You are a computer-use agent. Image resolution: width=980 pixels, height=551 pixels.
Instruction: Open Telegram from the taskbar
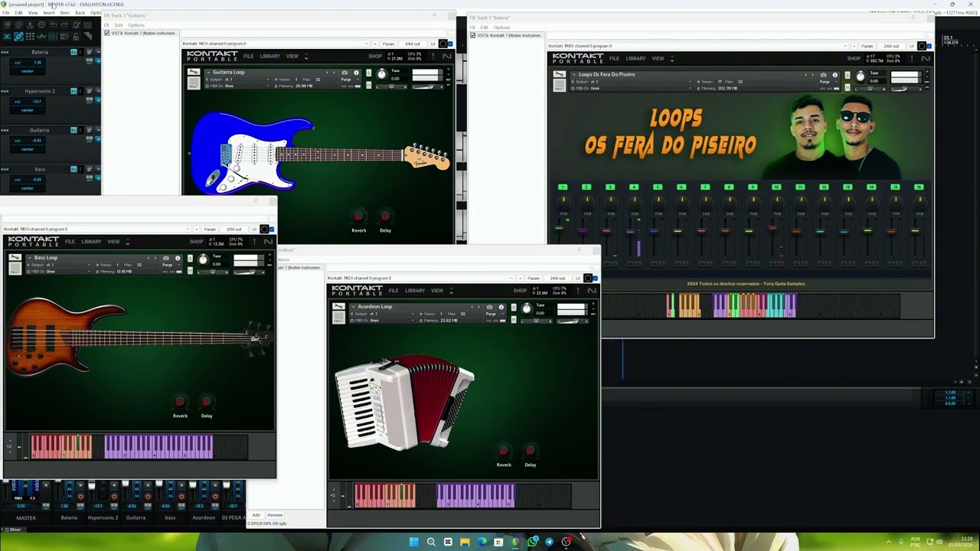point(549,542)
